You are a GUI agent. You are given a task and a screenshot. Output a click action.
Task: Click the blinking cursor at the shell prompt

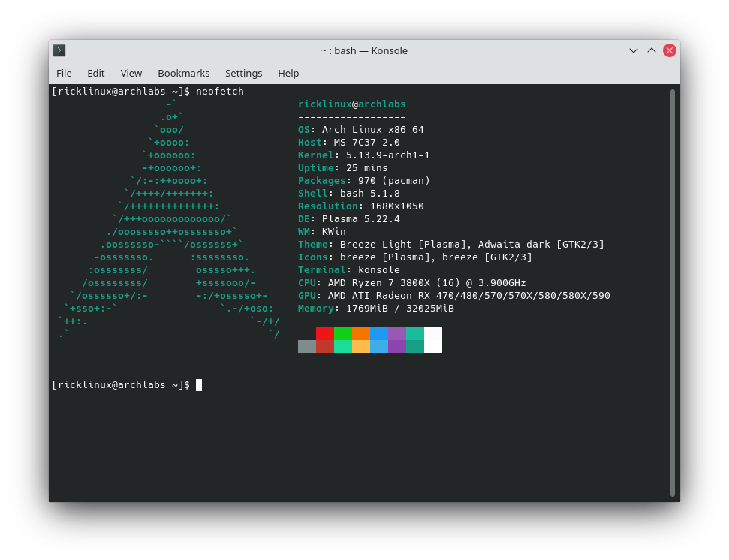point(198,384)
